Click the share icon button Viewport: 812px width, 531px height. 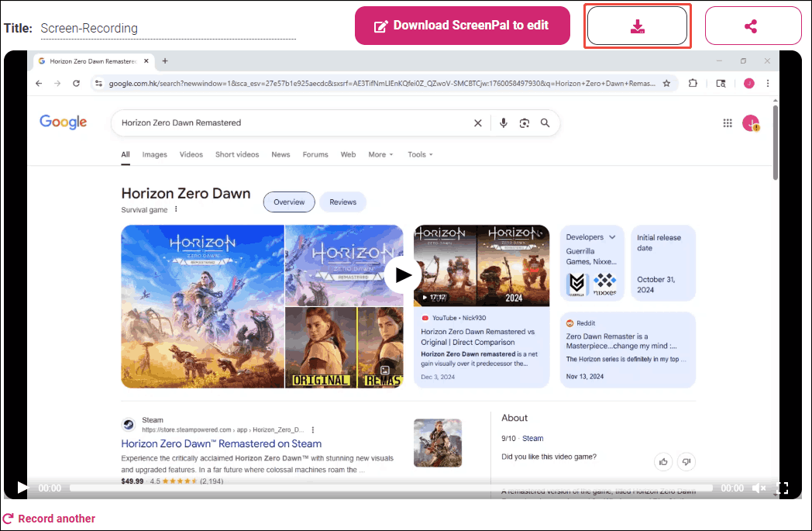[752, 26]
